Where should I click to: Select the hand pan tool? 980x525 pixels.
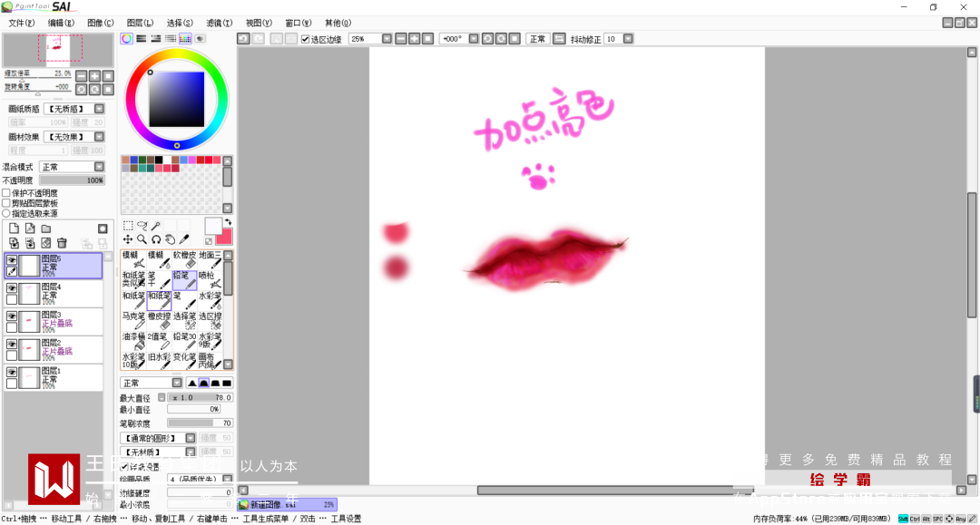coord(170,239)
